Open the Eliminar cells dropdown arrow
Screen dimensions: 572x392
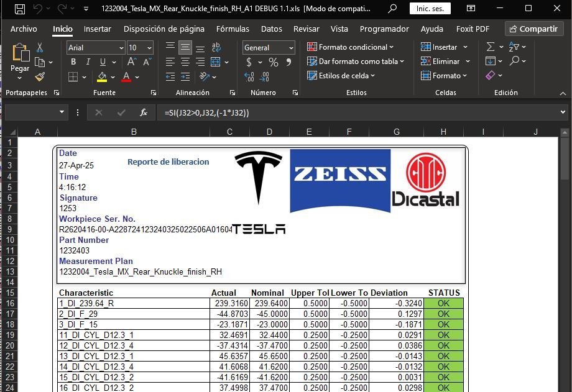coord(468,62)
